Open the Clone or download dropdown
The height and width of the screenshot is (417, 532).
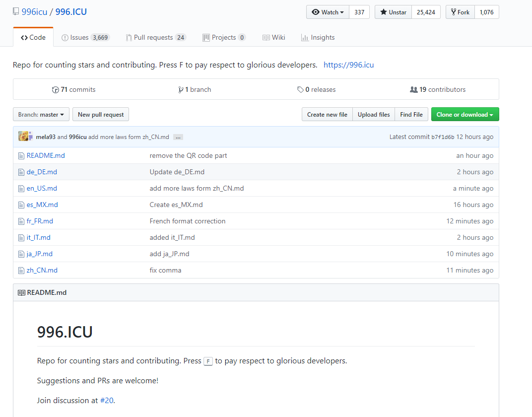[x=465, y=115]
